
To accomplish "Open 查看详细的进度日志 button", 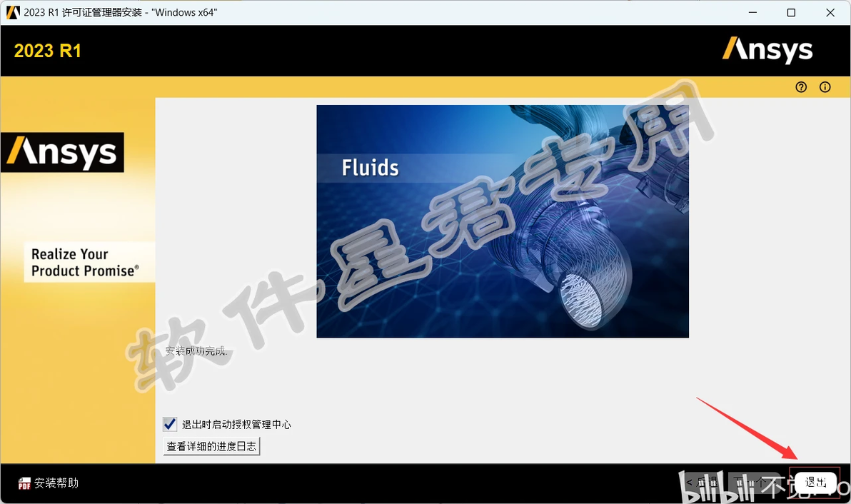I will (x=211, y=446).
